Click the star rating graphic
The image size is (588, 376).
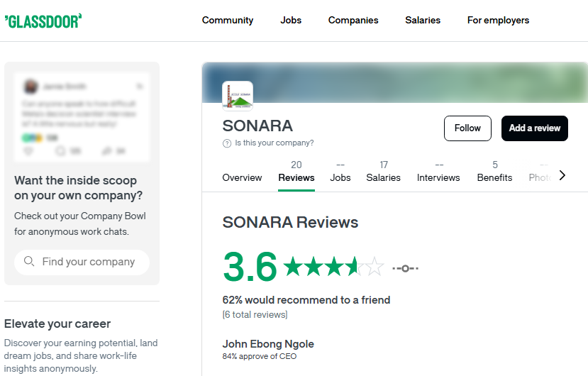coord(333,267)
